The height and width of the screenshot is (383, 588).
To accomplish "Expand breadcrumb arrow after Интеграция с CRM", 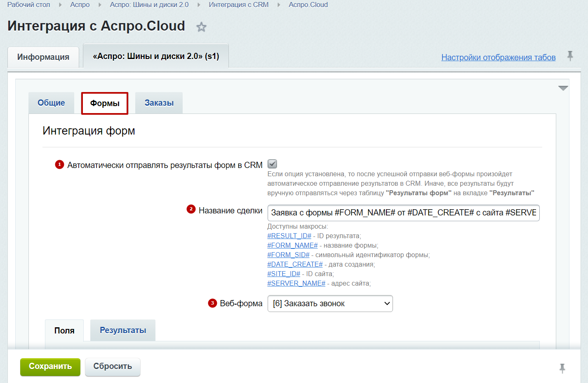I will [279, 5].
